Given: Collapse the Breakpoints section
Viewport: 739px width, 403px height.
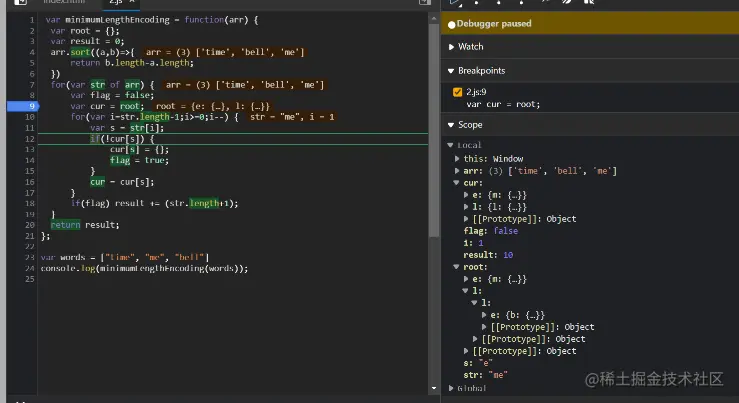Looking at the screenshot, I should click(x=451, y=71).
